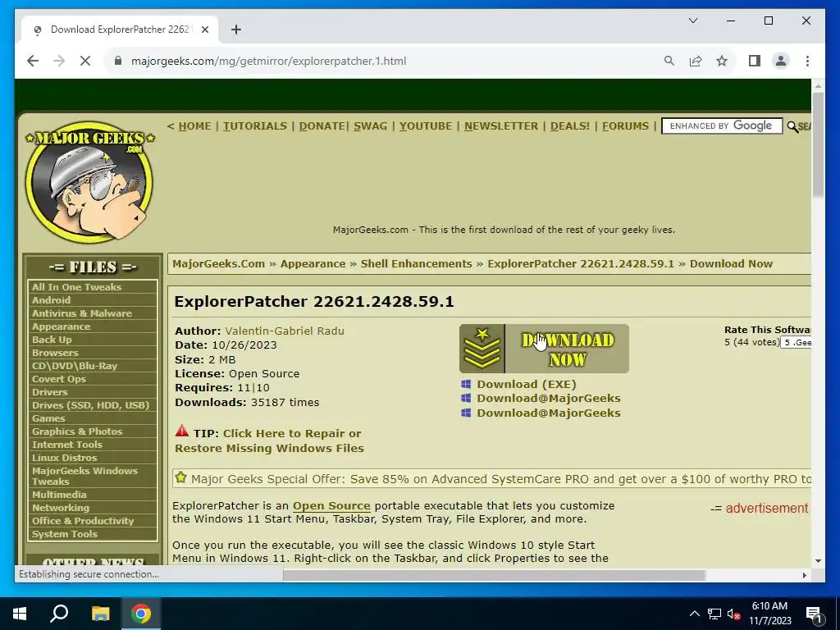
Task: Click the vertical page scrollbar thumb
Action: (x=818, y=144)
